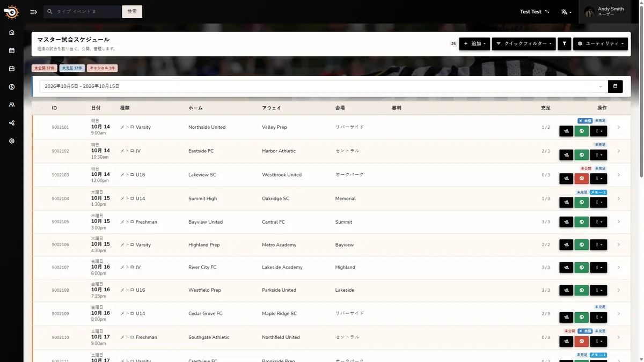This screenshot has width=644, height=362.
Task: Assign official to game 9002105
Action: click(x=566, y=222)
